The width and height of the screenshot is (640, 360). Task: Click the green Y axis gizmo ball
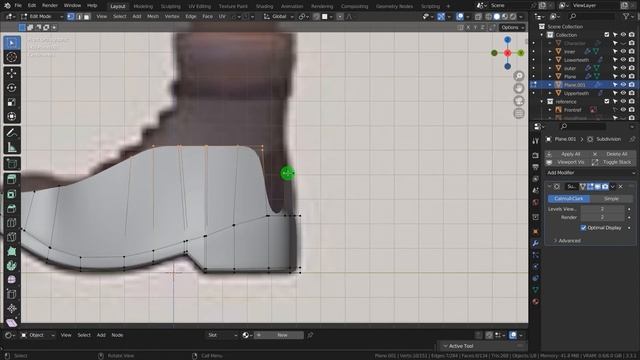pos(521,53)
